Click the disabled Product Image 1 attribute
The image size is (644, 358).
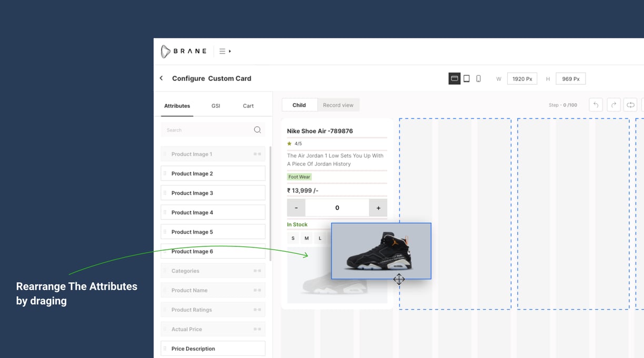click(213, 154)
